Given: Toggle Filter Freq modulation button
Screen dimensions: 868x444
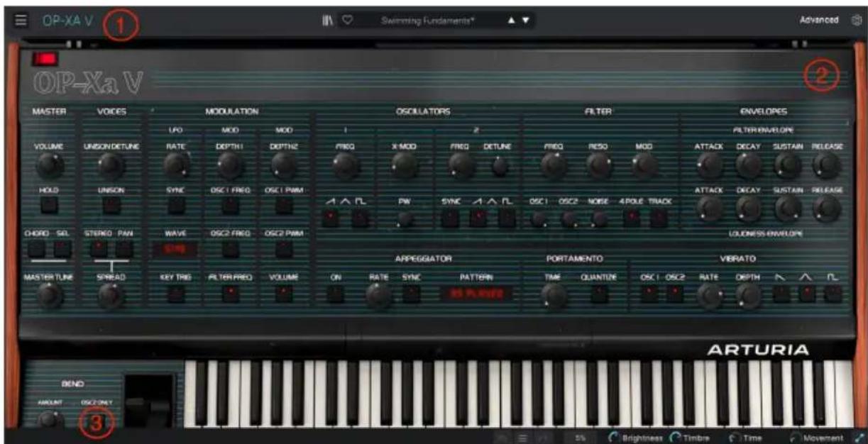Looking at the screenshot, I should (x=230, y=294).
